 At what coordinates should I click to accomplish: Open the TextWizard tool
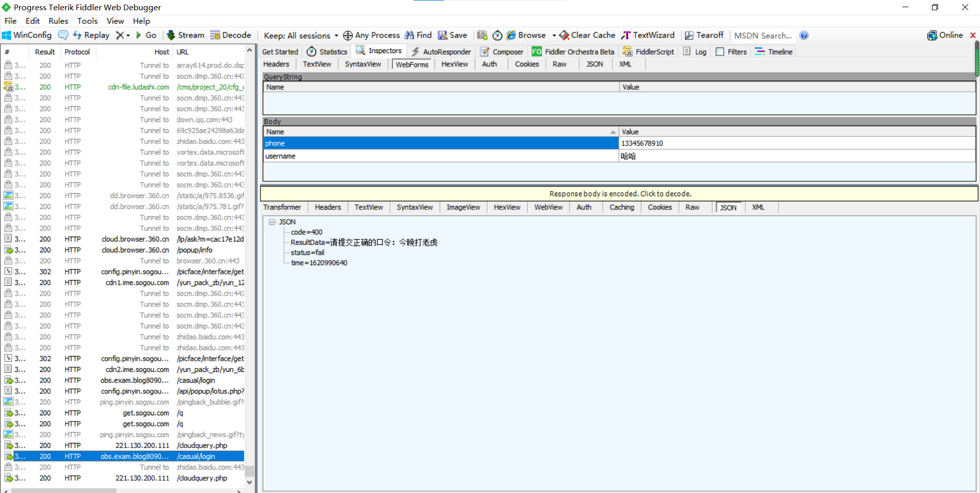(x=648, y=35)
